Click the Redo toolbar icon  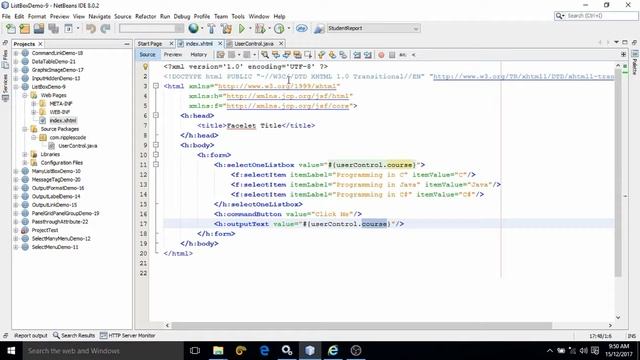pyautogui.click(x=105, y=29)
